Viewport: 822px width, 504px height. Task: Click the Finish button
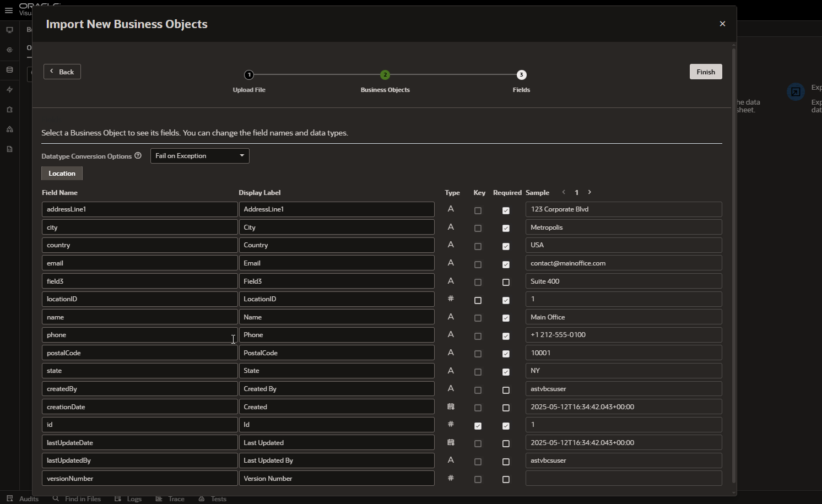click(x=706, y=72)
